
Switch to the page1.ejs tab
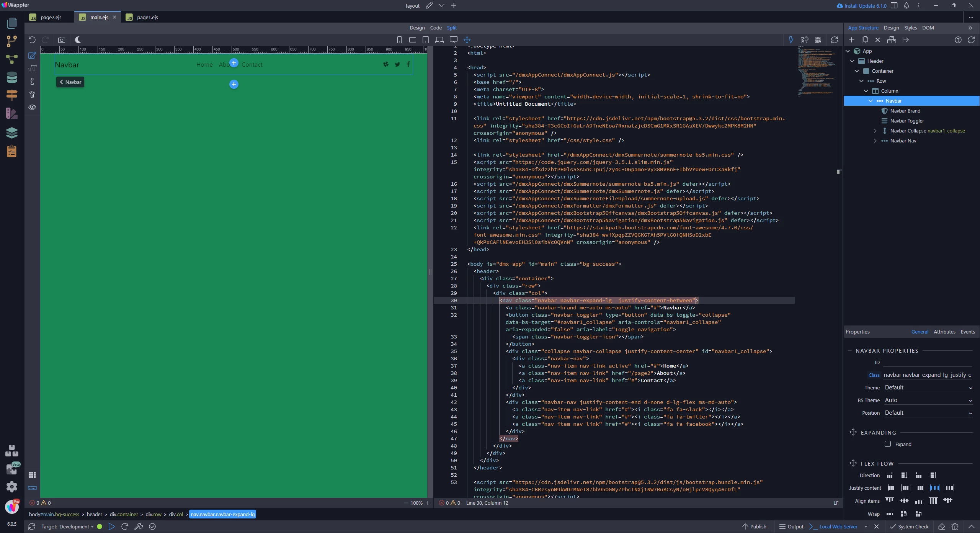pos(147,17)
